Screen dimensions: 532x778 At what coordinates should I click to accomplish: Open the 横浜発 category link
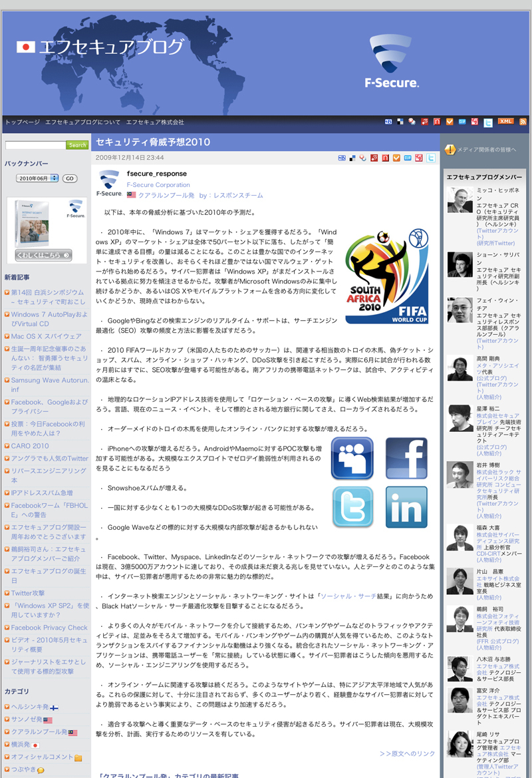(x=21, y=744)
